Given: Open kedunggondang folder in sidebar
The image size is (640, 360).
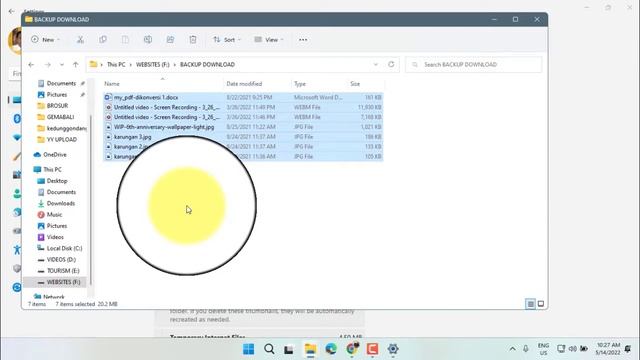Looking at the screenshot, I should 61,128.
